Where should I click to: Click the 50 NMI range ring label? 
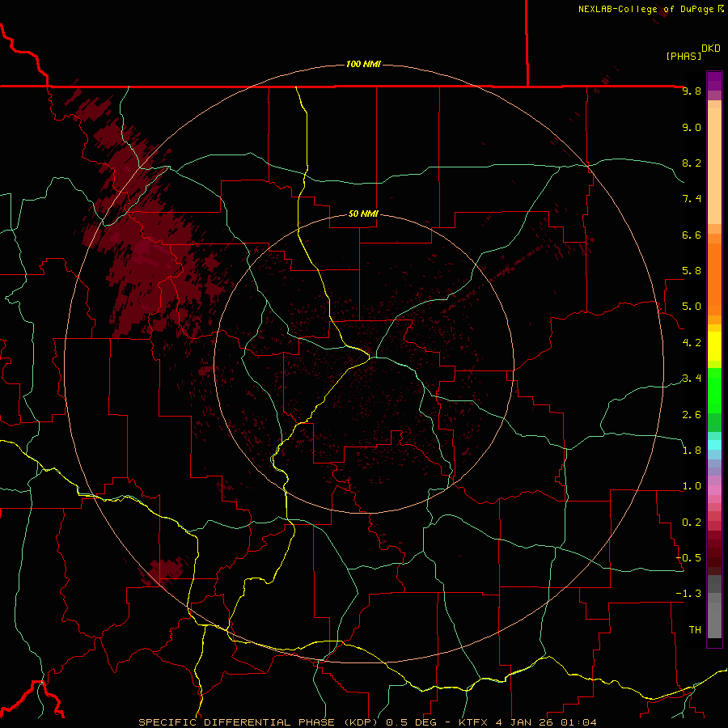coord(363,214)
